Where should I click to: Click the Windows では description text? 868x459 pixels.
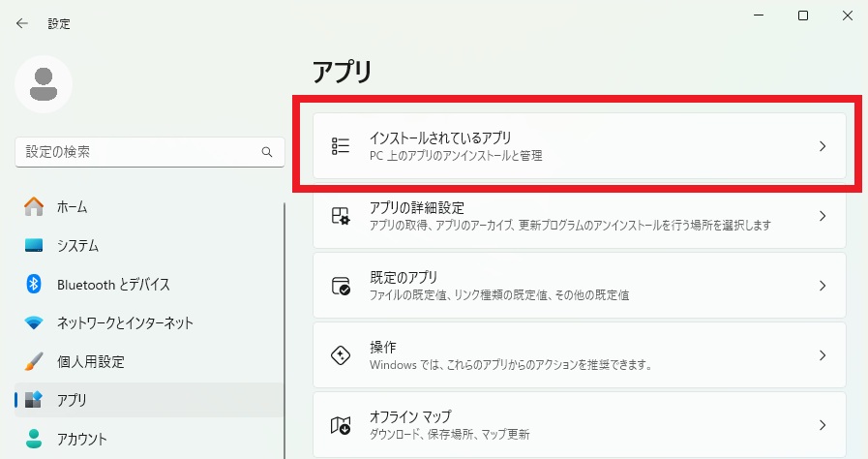511,365
